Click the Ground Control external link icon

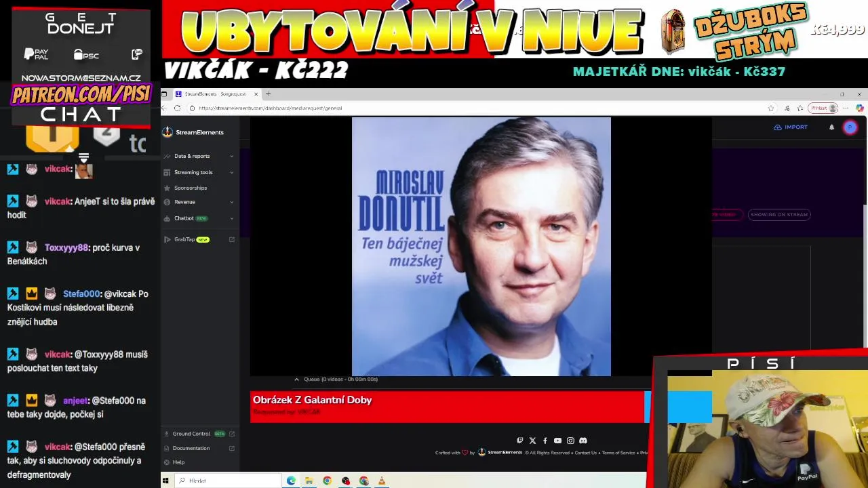[232, 434]
